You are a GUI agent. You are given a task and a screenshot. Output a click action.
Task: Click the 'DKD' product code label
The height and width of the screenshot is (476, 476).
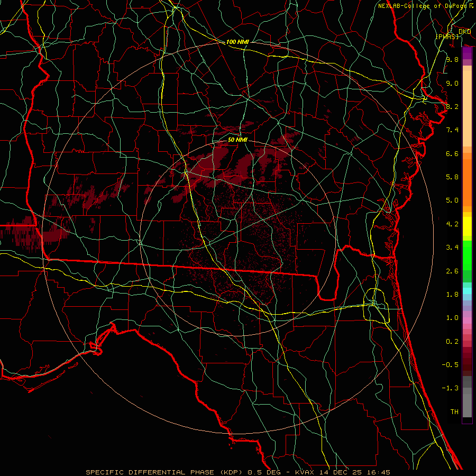click(464, 32)
